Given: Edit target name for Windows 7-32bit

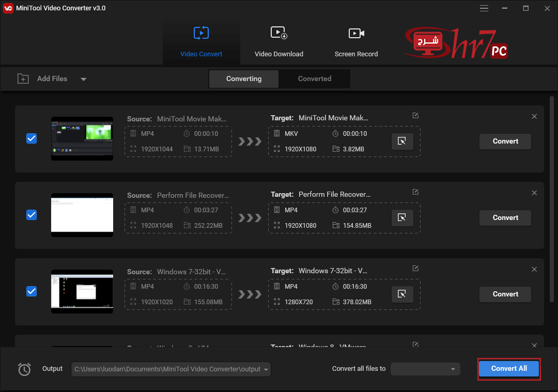Looking at the screenshot, I should point(415,269).
